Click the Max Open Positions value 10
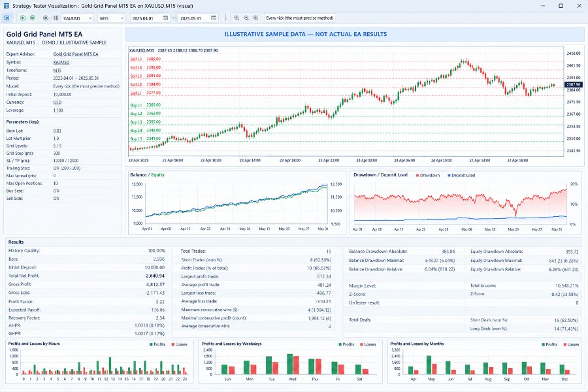 [x=56, y=184]
